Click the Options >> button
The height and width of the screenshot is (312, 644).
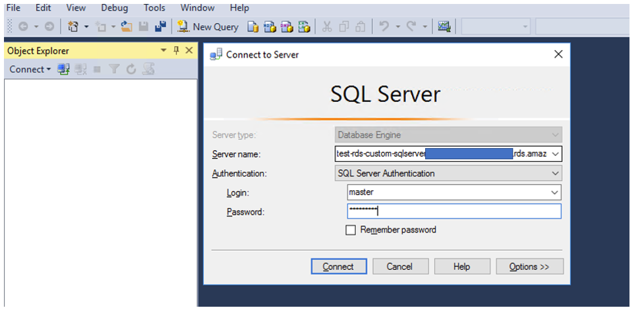pos(530,267)
